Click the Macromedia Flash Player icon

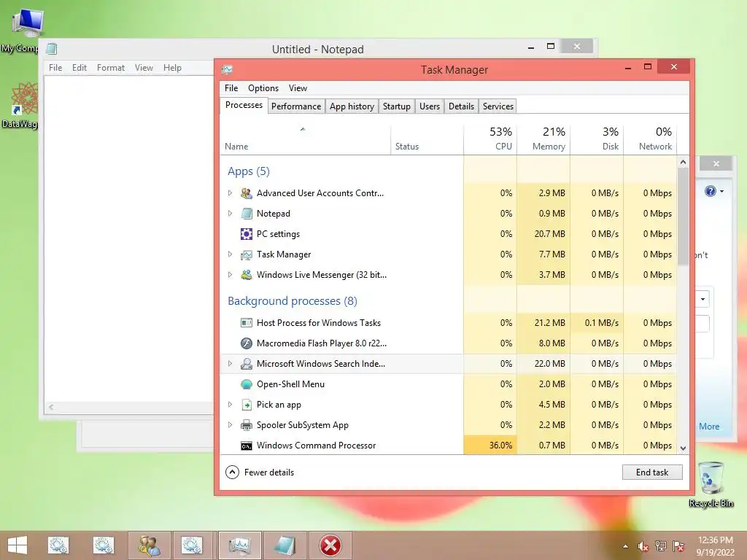coord(247,343)
